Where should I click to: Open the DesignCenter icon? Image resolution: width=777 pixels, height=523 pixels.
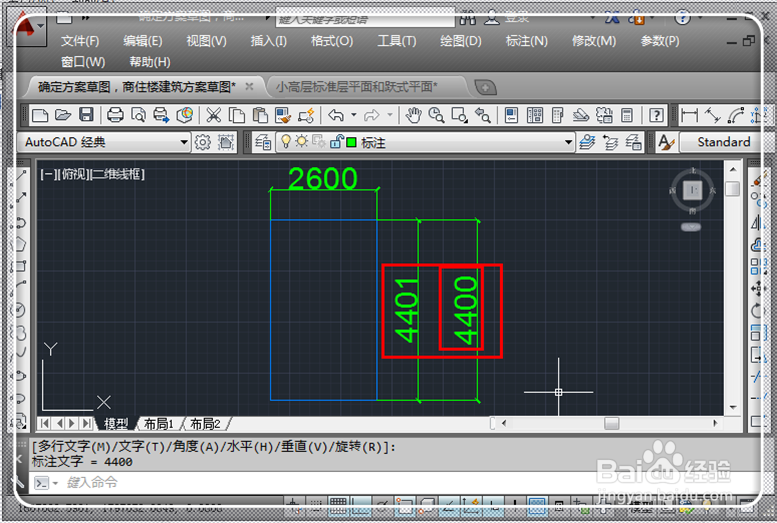tap(535, 116)
